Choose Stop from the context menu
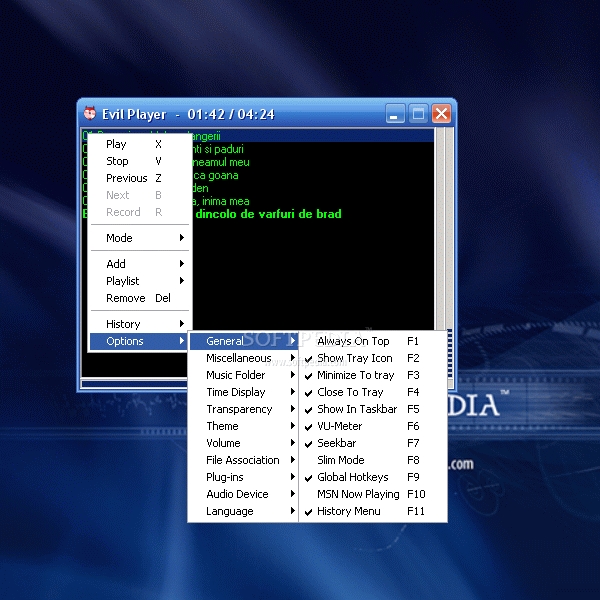 coord(140,161)
